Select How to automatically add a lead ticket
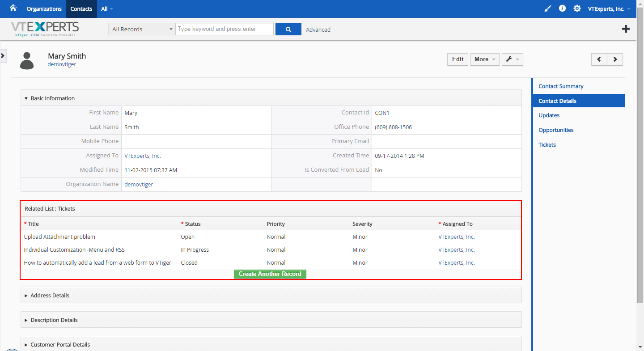The height and width of the screenshot is (351, 644). click(x=97, y=263)
